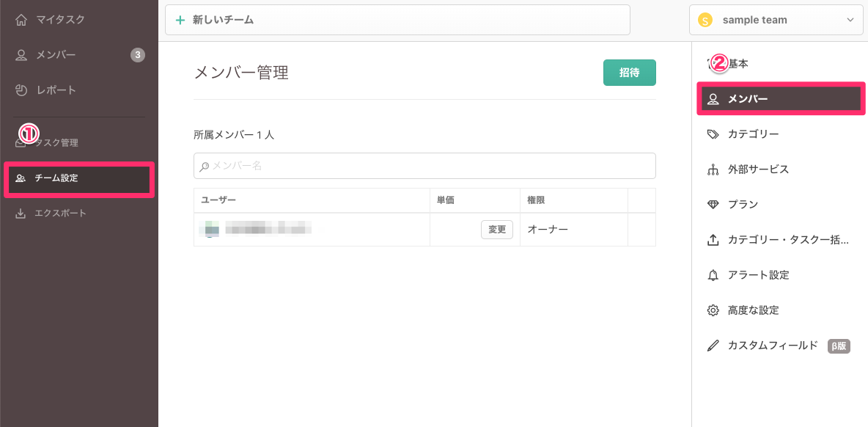
Task: Select メンバー in the left sidebar
Action: tap(56, 55)
